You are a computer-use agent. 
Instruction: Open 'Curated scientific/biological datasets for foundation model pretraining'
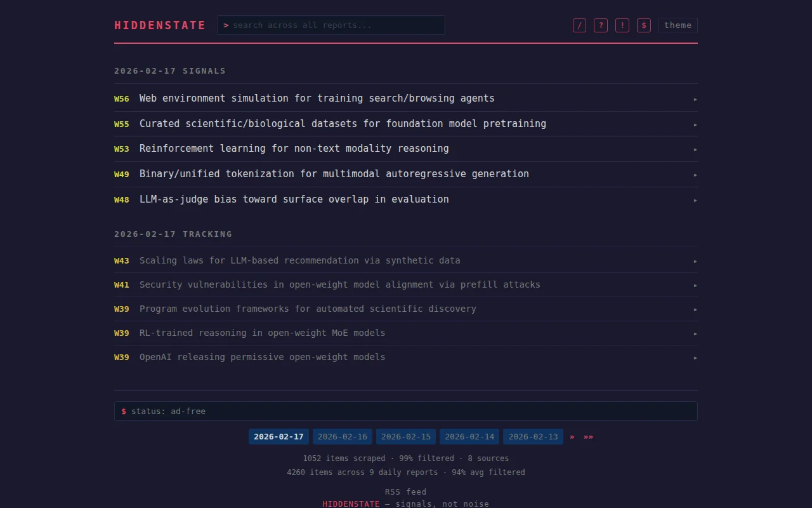343,124
